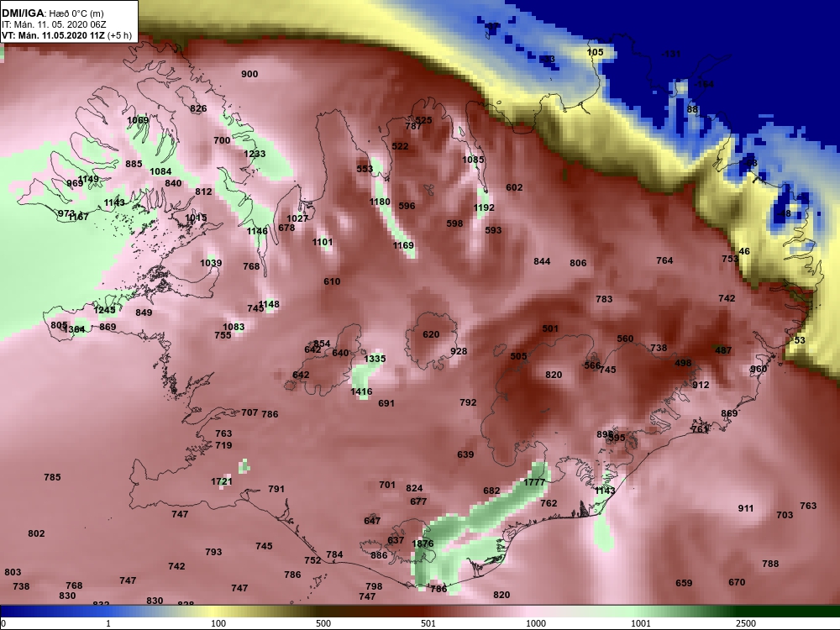
Task: Click the map value '793'
Action: pos(213,552)
